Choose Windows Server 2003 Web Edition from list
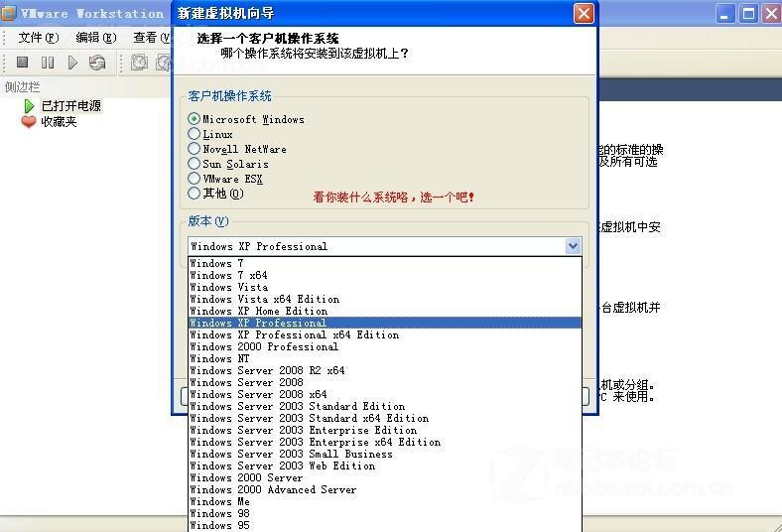The width and height of the screenshot is (782, 532). click(x=283, y=465)
